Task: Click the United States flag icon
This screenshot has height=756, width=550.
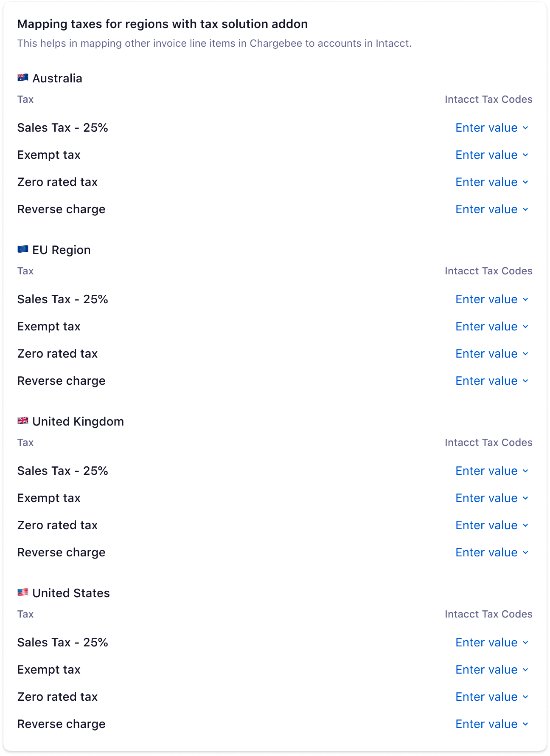Action: pyautogui.click(x=23, y=592)
